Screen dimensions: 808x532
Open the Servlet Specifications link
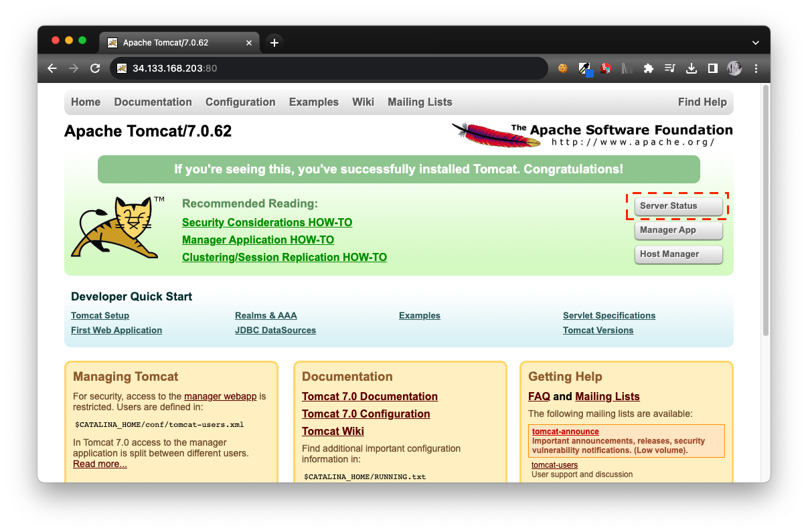click(609, 316)
